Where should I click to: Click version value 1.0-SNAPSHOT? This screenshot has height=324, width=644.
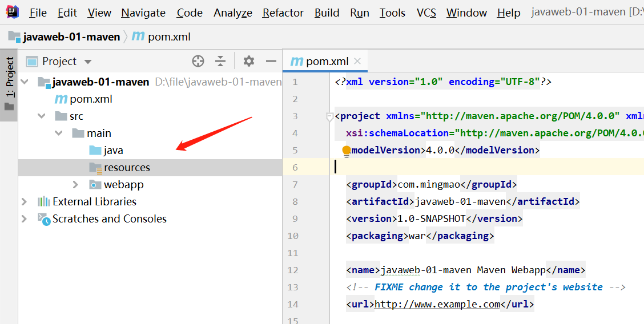(x=431, y=218)
